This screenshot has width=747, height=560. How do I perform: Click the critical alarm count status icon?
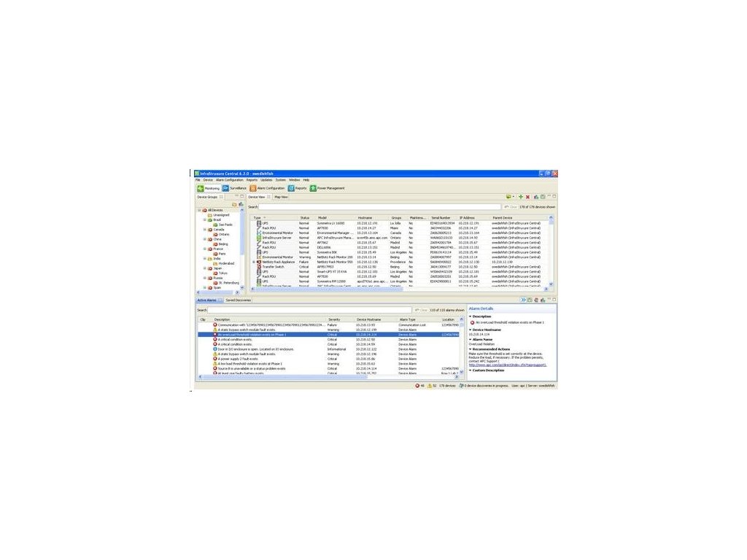[x=417, y=386]
